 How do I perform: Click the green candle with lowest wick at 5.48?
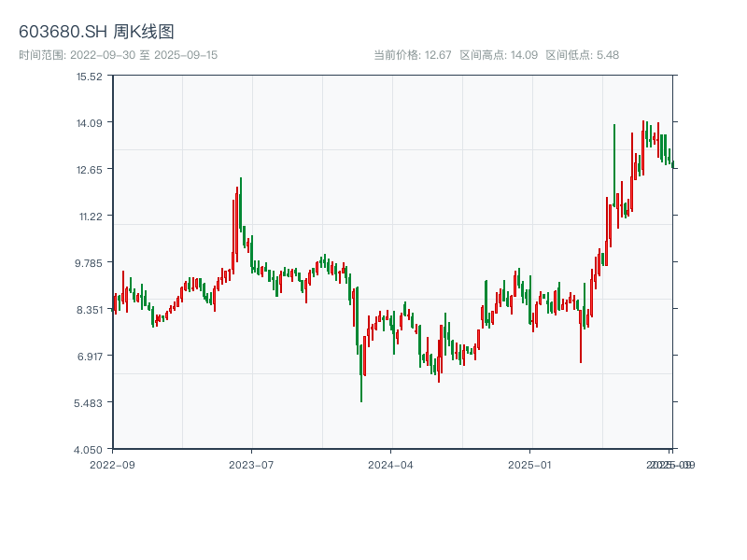tap(361, 373)
